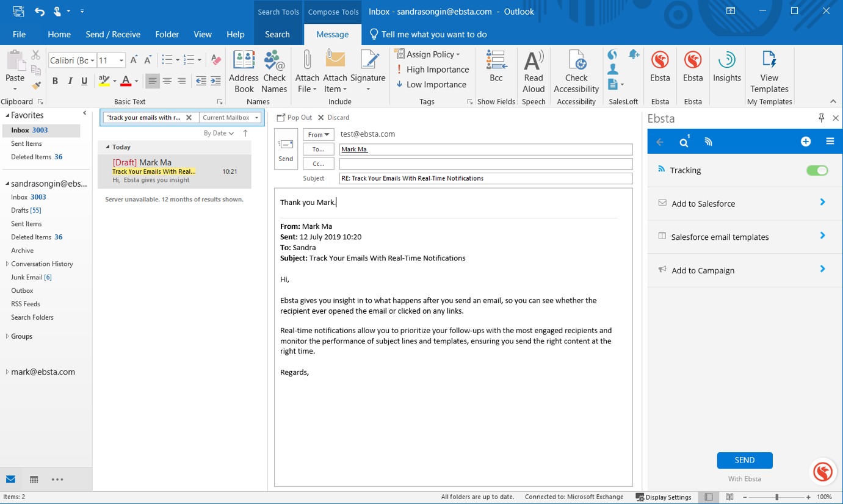Viewport: 843px width, 504px height.
Task: Click the Ebsta plus icon
Action: [x=806, y=142]
